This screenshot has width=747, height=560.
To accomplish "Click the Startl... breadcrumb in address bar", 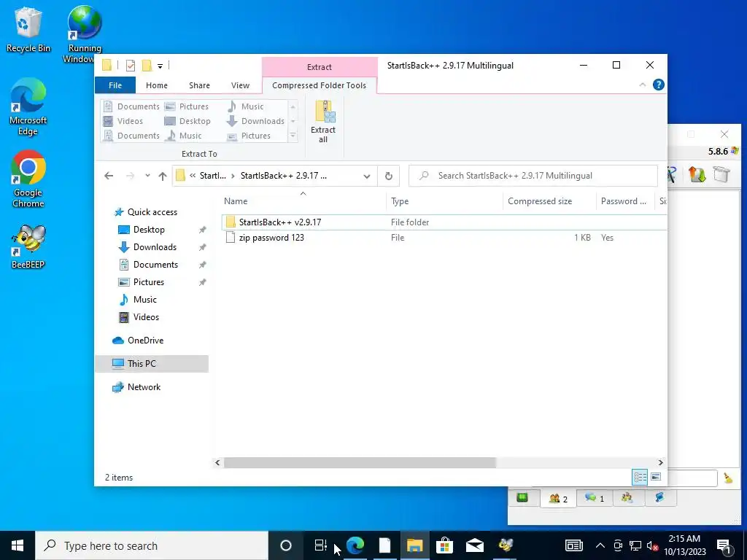I will [212, 176].
